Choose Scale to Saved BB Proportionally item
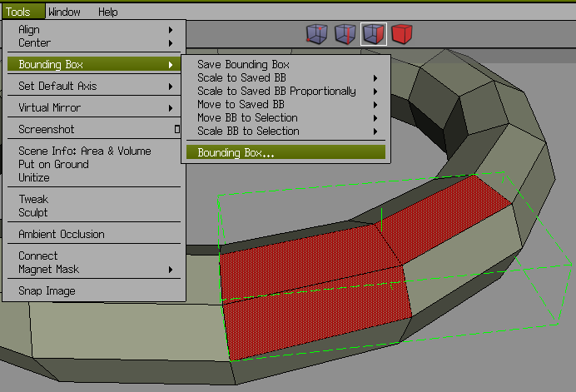Screen dimensions: 576x392 click(x=286, y=91)
